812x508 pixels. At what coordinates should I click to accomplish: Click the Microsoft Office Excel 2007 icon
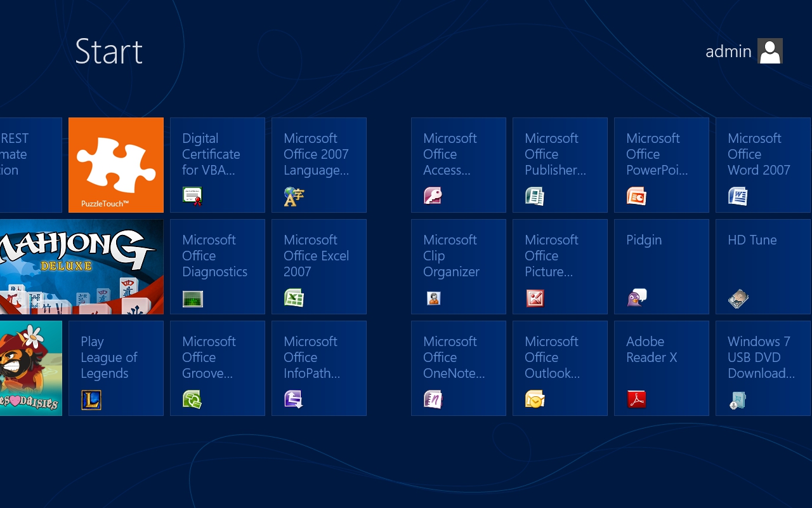[294, 298]
